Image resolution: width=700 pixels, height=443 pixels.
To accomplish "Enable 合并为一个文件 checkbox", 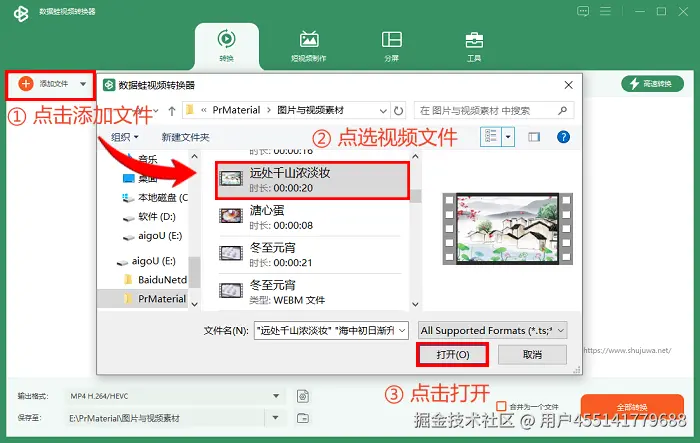I will click(x=501, y=406).
